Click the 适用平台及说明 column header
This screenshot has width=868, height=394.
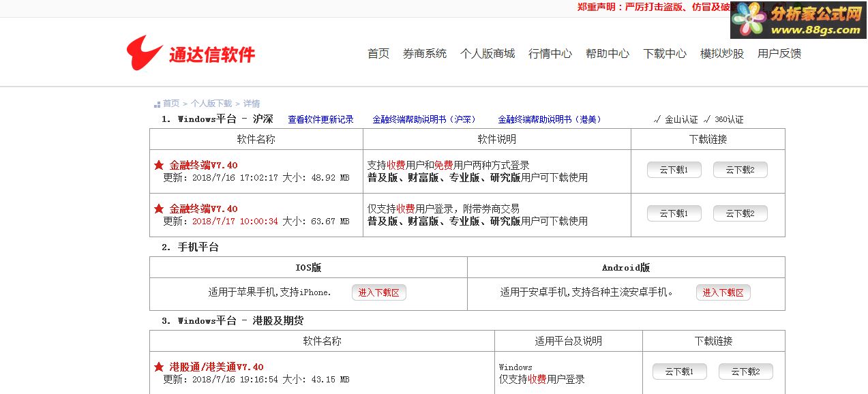(569, 341)
